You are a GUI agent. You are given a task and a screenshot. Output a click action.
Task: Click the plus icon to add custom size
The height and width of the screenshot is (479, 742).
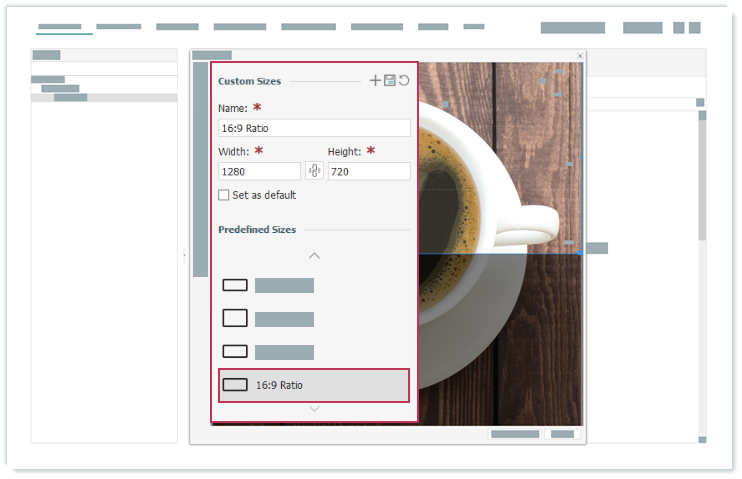pyautogui.click(x=375, y=81)
